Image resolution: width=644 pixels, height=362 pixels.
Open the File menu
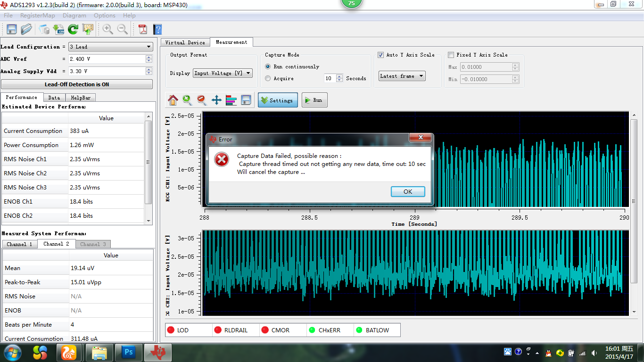point(8,16)
